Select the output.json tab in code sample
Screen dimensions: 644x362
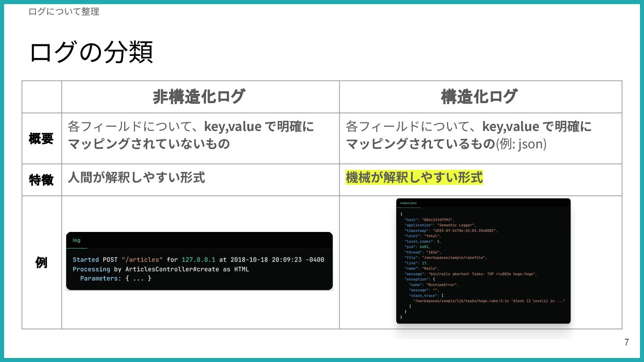(408, 203)
